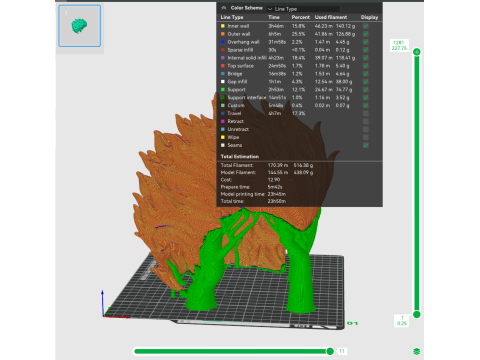Viewport: 480px width, 360px height.
Task: Click the top handle of vertical layer slider
Action: point(417,52)
